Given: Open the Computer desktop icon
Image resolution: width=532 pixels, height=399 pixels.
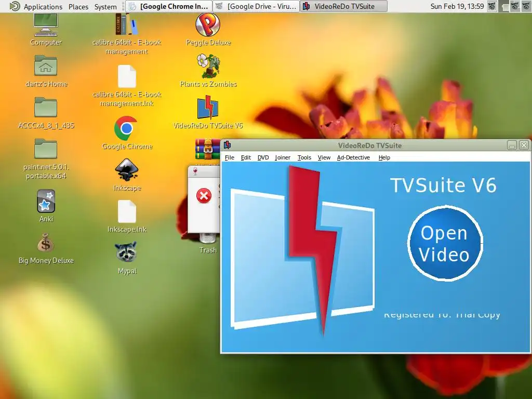Looking at the screenshot, I should (x=46, y=25).
